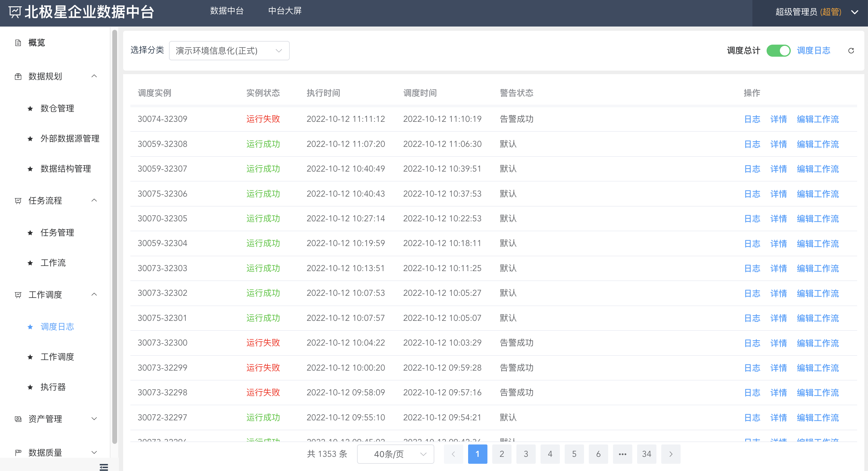Viewport: 868px width, 471px height.
Task: Click the star icon beside 任务管理
Action: tap(30, 233)
